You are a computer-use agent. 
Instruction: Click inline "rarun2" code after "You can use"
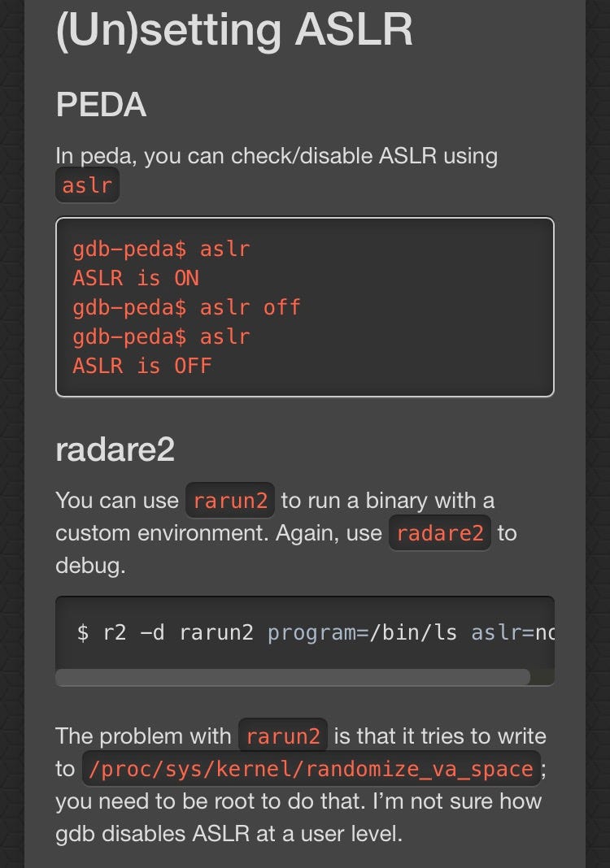pyautogui.click(x=230, y=501)
